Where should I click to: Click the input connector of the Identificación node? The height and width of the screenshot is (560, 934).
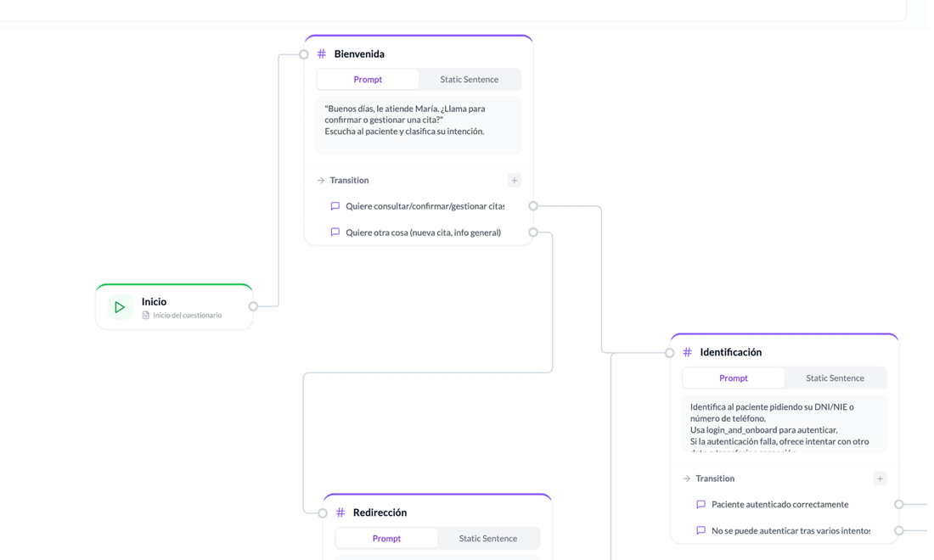point(670,353)
